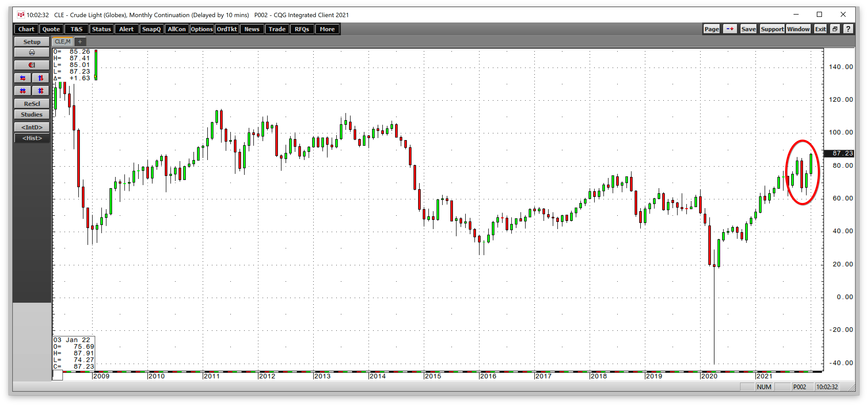
Task: Toggle the <Hist> historical mode button
Action: [32, 138]
